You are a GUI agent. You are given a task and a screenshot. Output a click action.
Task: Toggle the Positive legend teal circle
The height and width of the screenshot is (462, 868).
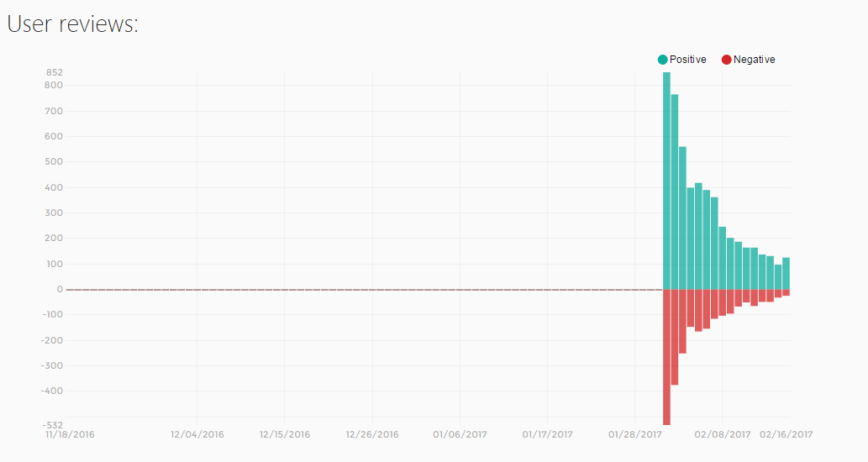(663, 60)
